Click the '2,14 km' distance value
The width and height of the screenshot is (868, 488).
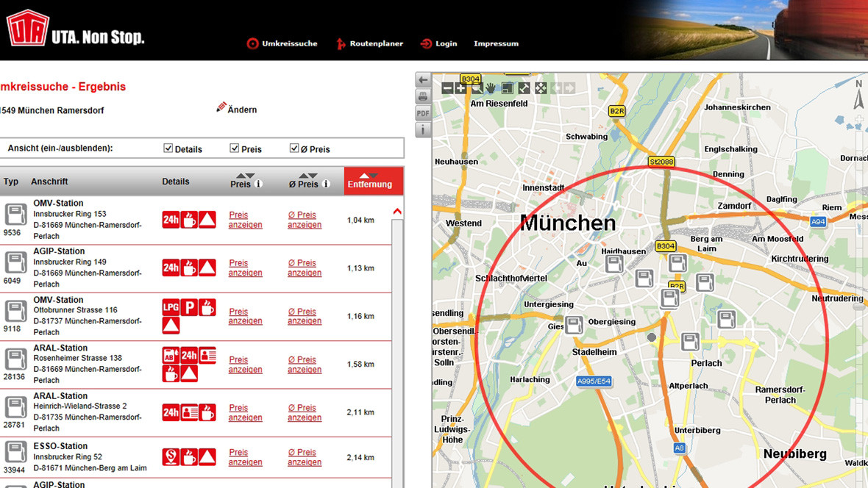(360, 457)
